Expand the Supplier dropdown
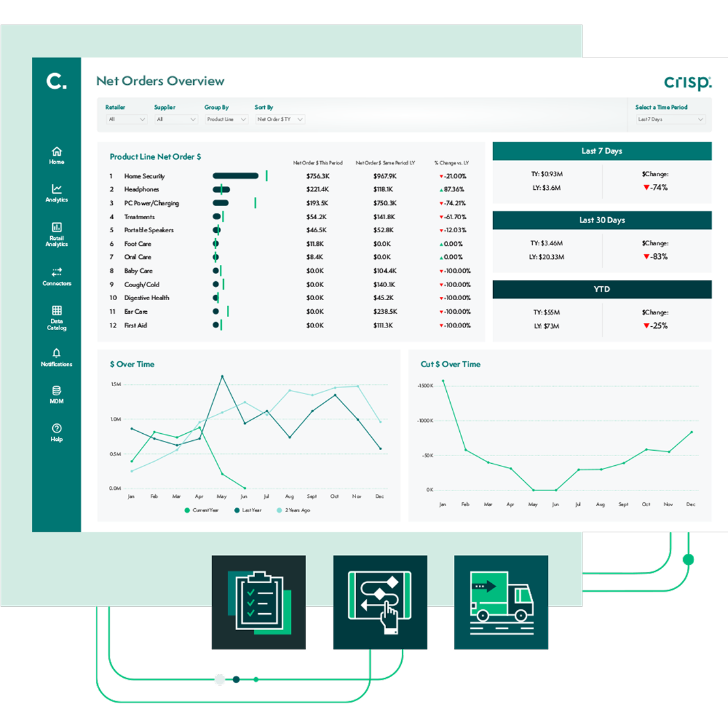This screenshot has width=728, height=728. [x=176, y=119]
